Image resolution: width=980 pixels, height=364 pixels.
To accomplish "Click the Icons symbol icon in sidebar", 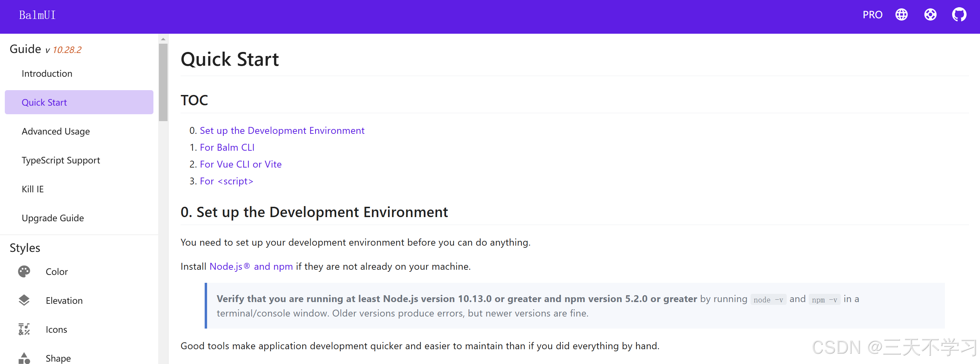I will coord(24,329).
